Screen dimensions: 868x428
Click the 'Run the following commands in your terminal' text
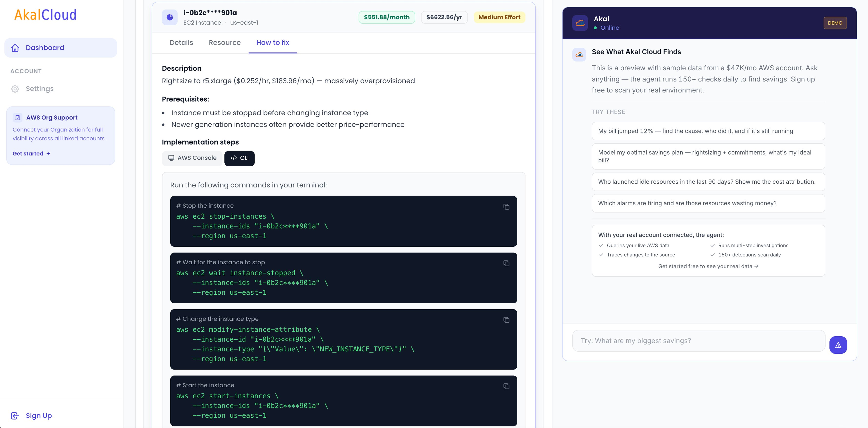click(248, 185)
